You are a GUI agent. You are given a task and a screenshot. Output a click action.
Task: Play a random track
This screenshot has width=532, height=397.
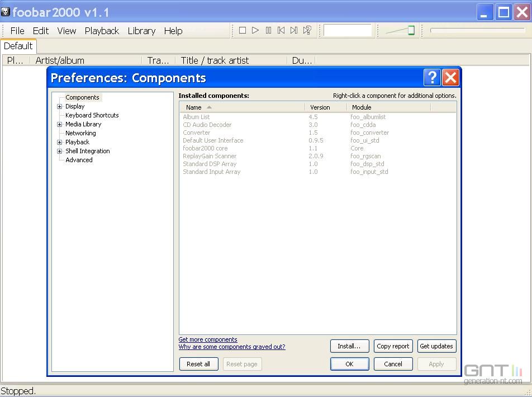pyautogui.click(x=307, y=31)
